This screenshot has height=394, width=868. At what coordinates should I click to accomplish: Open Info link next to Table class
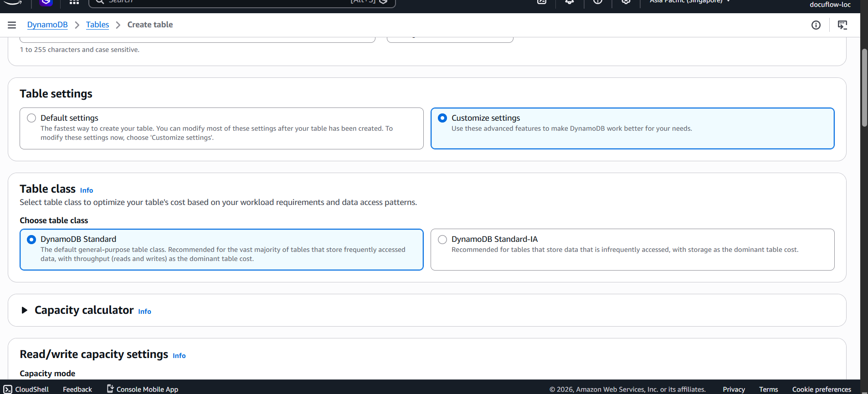87,190
